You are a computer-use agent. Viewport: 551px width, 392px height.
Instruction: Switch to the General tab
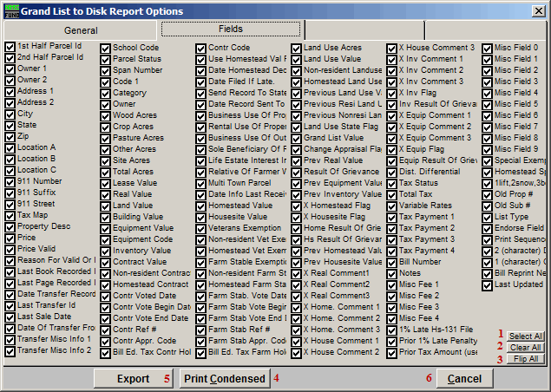(x=81, y=29)
